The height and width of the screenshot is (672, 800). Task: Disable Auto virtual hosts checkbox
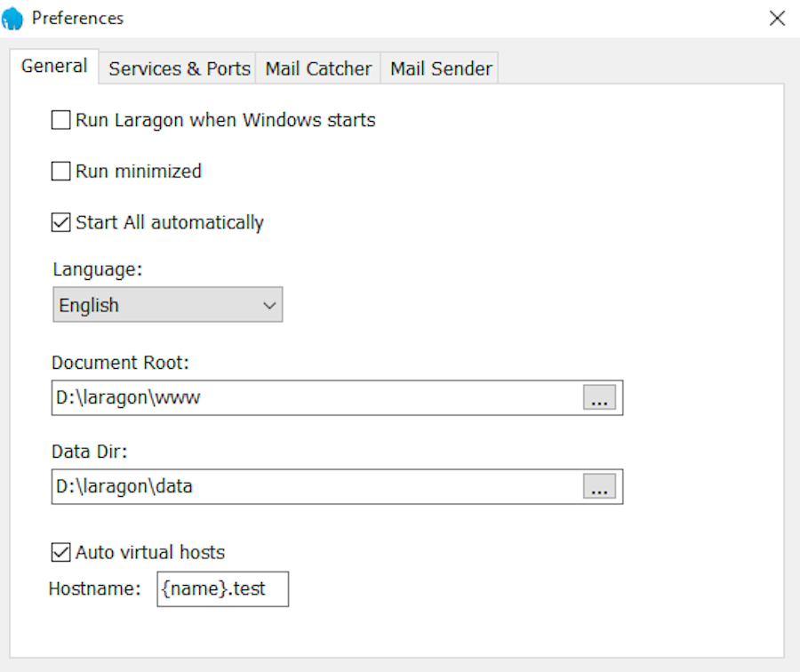[61, 553]
